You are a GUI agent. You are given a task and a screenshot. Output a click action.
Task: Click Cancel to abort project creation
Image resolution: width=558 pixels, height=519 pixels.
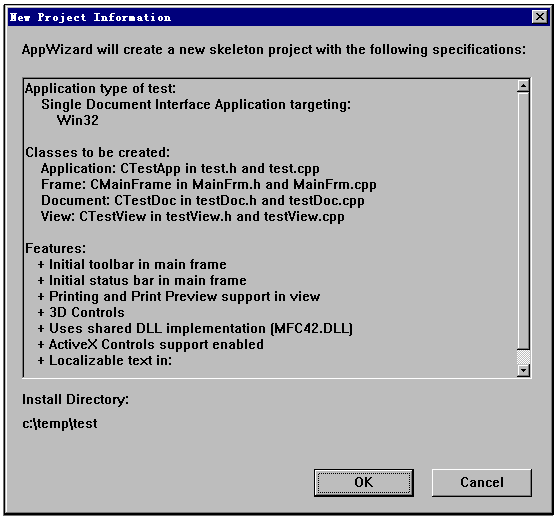click(481, 482)
